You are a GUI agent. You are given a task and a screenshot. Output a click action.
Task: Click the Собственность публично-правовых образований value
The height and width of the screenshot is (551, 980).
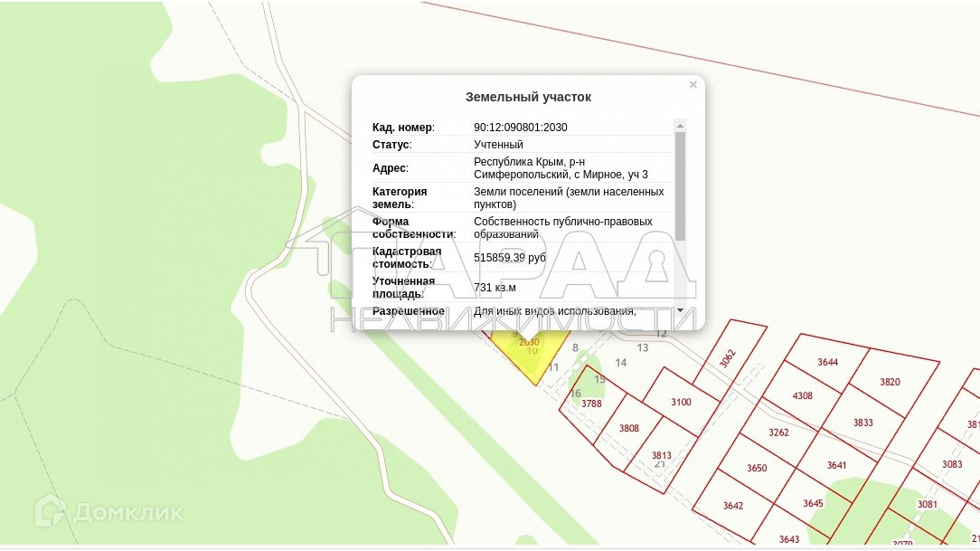[563, 228]
